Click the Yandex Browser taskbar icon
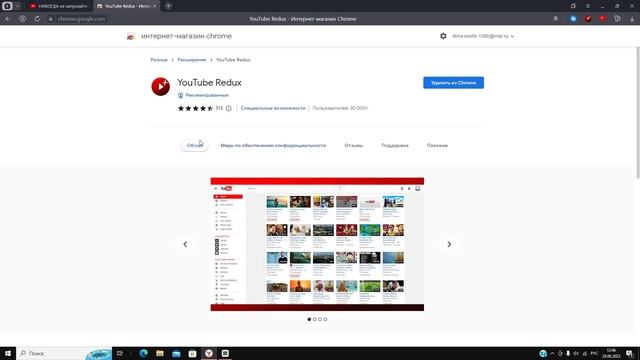Image resolution: width=640 pixels, height=360 pixels. pyautogui.click(x=209, y=353)
